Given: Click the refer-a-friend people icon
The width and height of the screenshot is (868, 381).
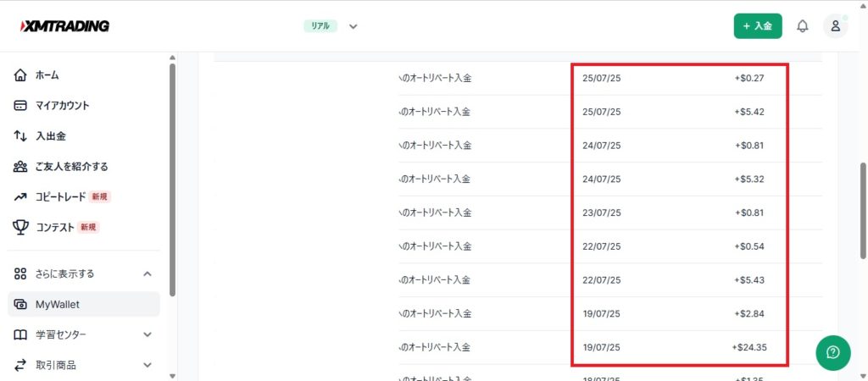Looking at the screenshot, I should point(21,167).
